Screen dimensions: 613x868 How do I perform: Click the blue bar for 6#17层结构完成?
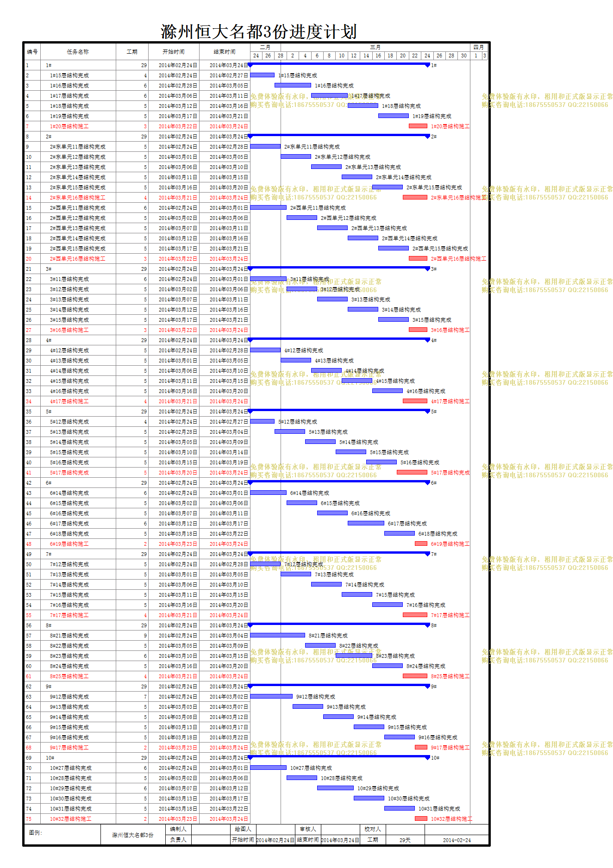tap(366, 523)
